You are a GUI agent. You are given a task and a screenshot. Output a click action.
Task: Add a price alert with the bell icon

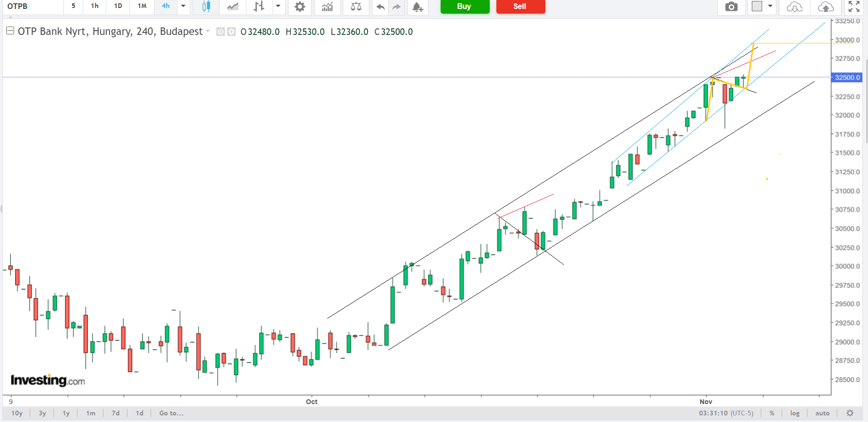(x=417, y=7)
